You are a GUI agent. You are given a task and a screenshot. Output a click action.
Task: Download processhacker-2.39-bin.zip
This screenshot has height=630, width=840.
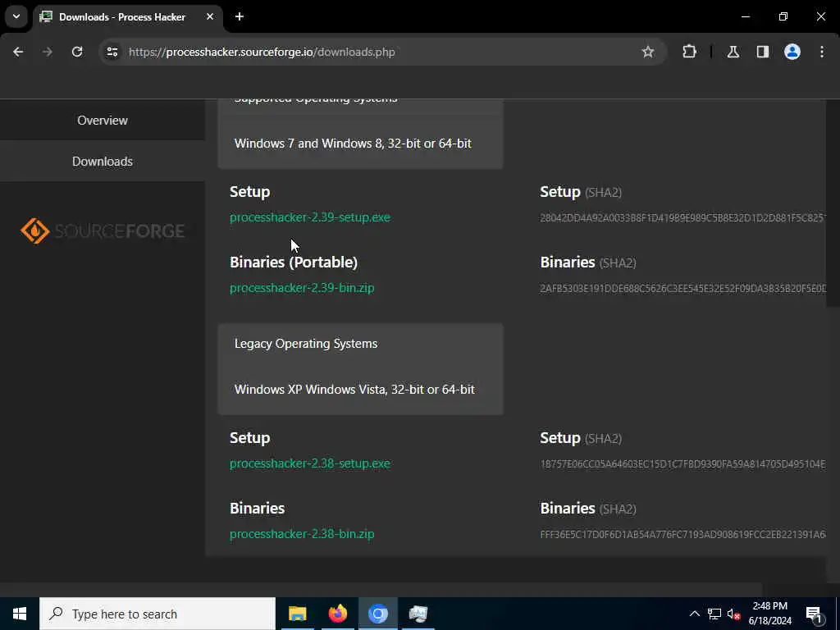pos(302,288)
